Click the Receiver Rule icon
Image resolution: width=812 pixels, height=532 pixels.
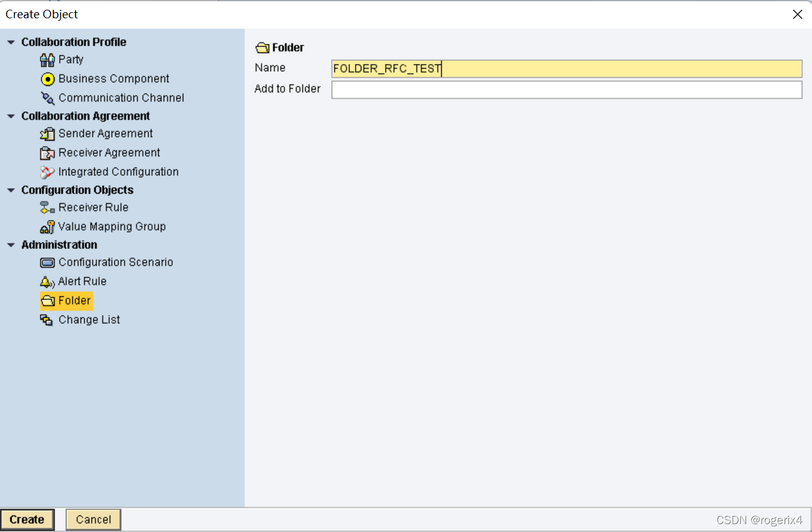(x=47, y=208)
